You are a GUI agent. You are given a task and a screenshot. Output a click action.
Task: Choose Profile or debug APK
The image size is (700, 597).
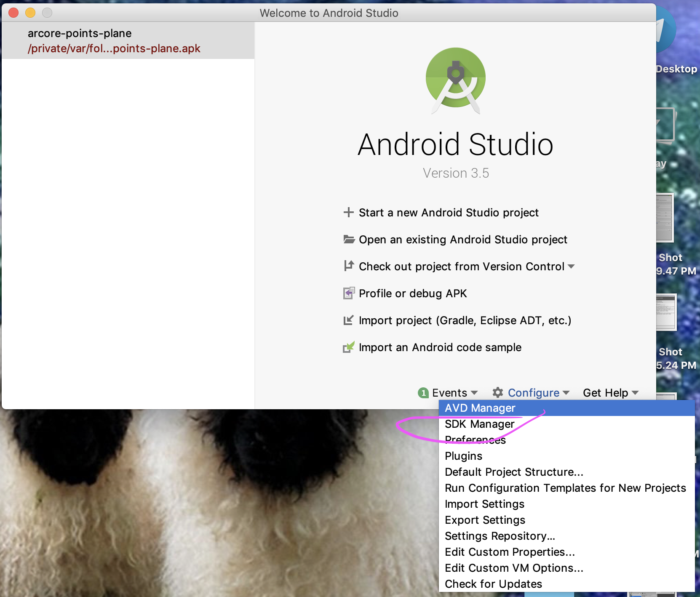[413, 293]
